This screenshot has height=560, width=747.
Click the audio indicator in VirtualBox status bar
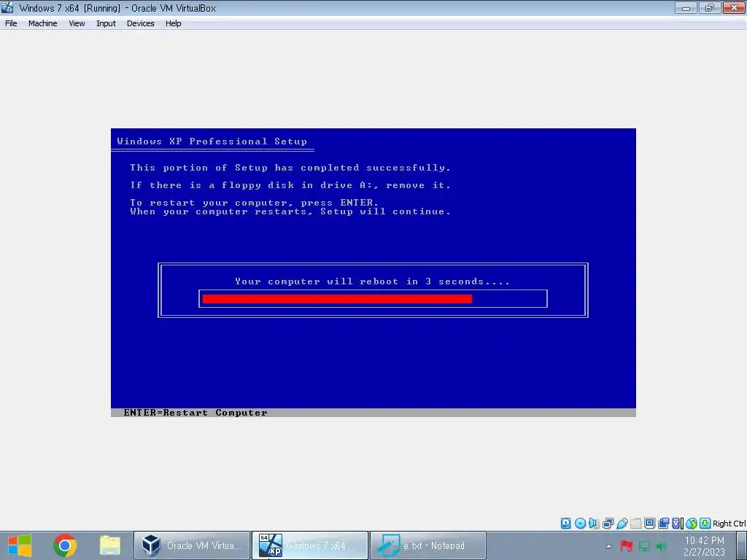pos(594,524)
